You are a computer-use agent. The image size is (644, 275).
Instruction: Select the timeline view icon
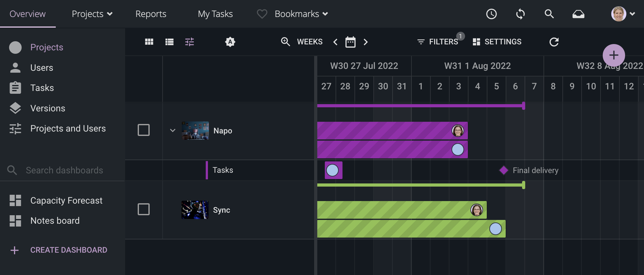pos(189,42)
